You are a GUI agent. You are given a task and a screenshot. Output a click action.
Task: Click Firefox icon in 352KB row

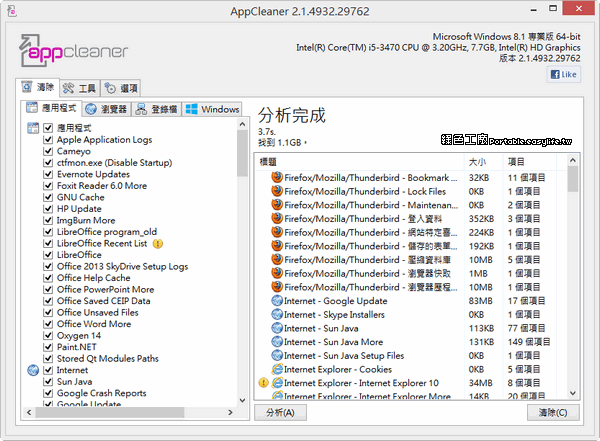coord(277,219)
